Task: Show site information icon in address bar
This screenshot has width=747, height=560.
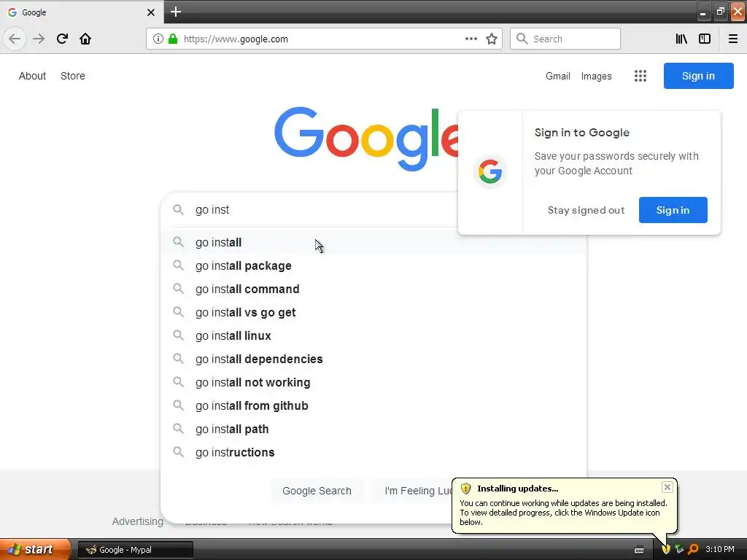Action: pos(158,39)
